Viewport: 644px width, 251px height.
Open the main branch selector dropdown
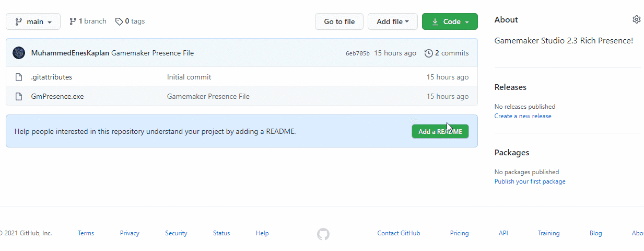33,21
